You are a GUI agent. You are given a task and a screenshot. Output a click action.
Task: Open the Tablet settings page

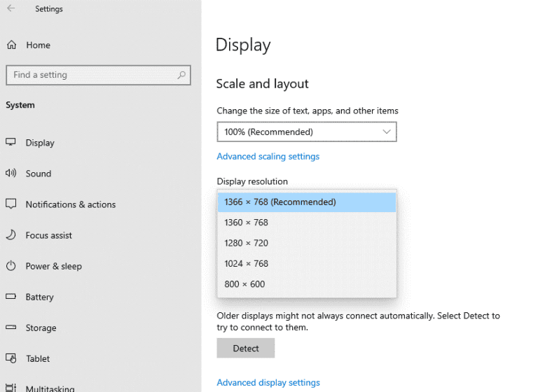tap(38, 358)
